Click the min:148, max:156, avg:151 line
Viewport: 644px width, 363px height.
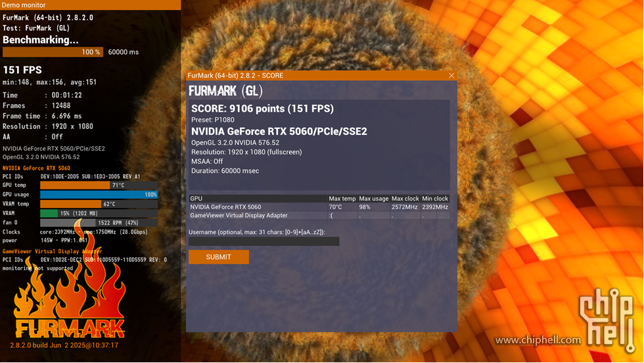point(50,82)
